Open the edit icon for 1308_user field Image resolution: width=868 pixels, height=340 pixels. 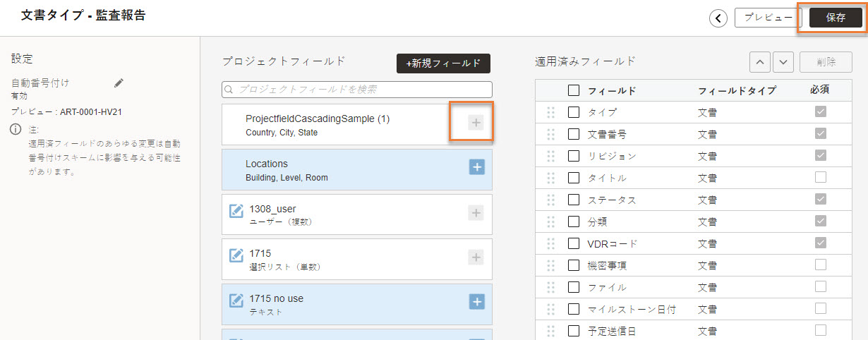pyautogui.click(x=236, y=212)
